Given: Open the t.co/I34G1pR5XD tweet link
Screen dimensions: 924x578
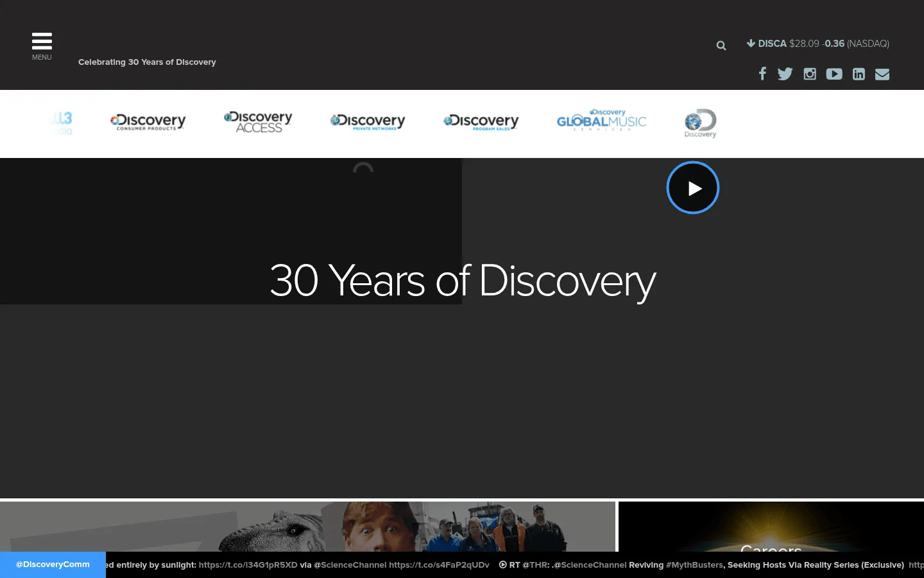Looking at the screenshot, I should (248, 565).
